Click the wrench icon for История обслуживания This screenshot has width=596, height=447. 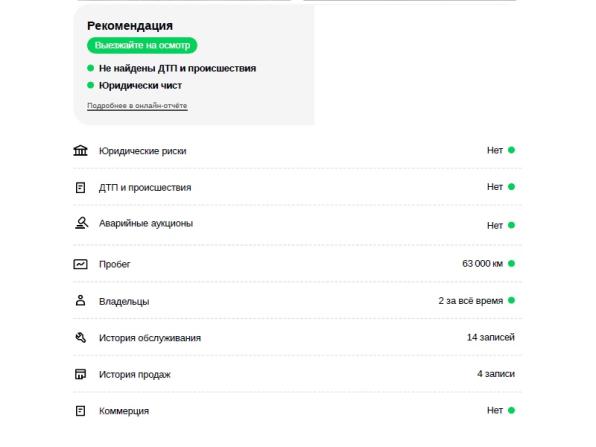[81, 338]
